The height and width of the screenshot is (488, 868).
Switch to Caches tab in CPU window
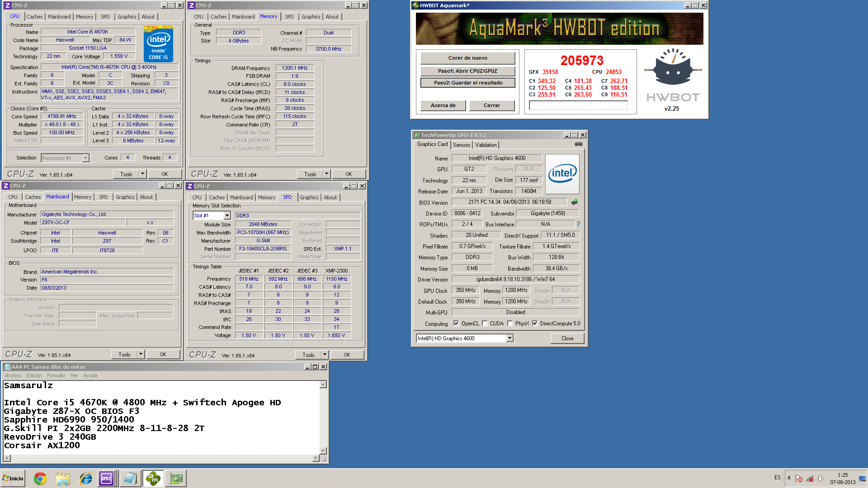click(x=35, y=17)
